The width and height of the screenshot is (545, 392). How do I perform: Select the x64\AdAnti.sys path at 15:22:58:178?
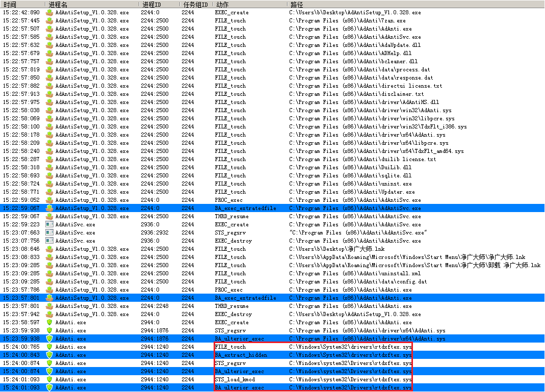pos(367,135)
